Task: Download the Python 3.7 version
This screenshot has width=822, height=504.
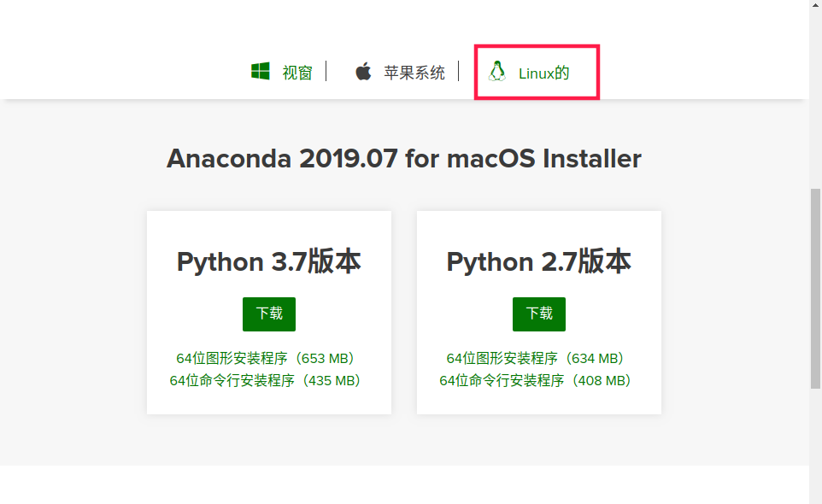Action: (269, 314)
